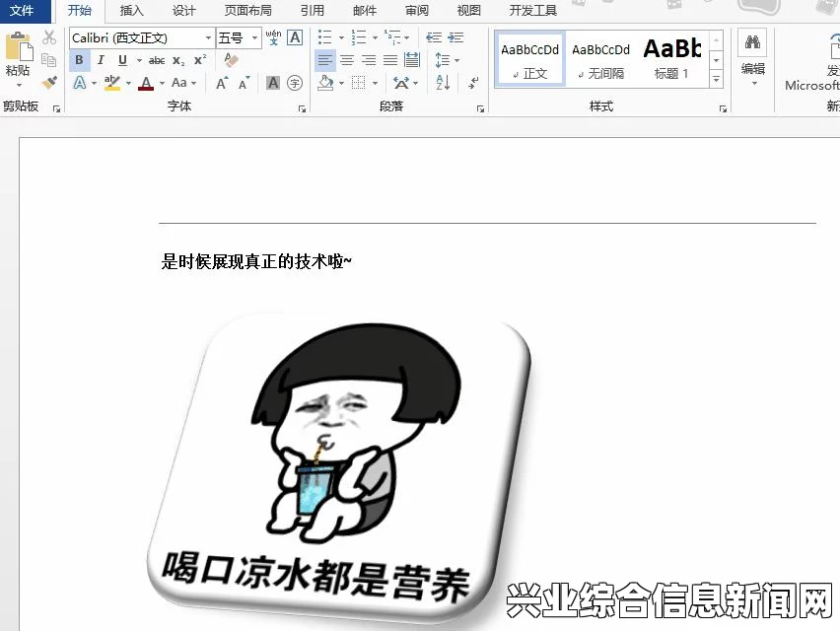Open the Styles pane launcher
The width and height of the screenshot is (840, 631).
724,108
